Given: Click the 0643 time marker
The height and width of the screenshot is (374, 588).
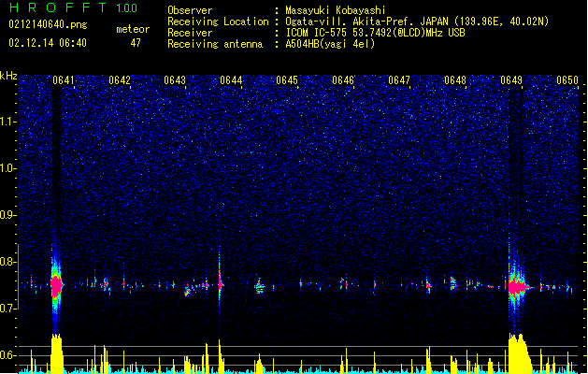Looking at the screenshot, I should pos(175,80).
